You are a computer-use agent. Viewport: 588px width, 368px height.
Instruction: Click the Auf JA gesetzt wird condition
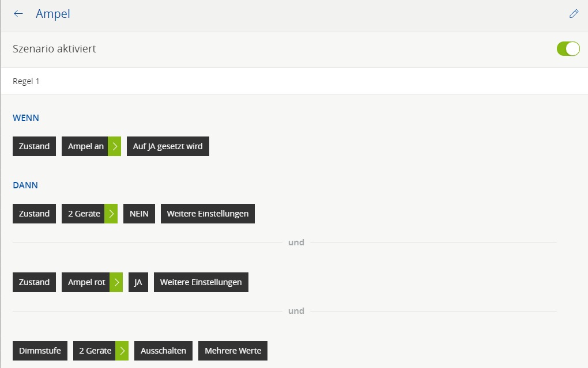click(x=168, y=146)
